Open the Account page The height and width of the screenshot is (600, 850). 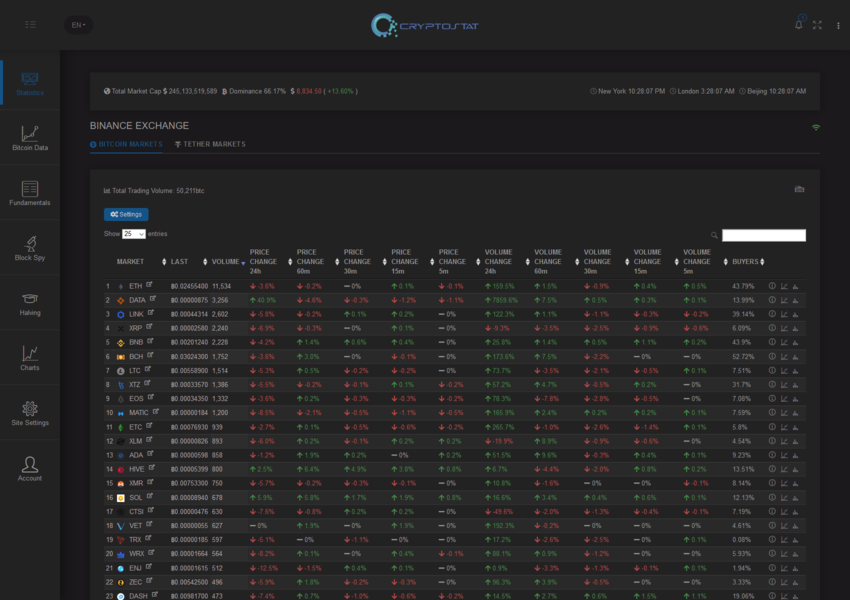[x=30, y=469]
